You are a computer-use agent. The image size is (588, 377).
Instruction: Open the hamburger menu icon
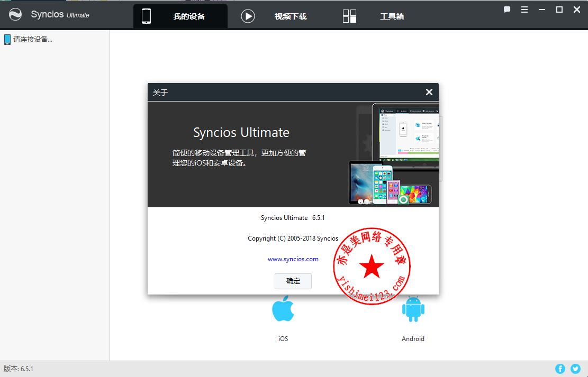[524, 10]
